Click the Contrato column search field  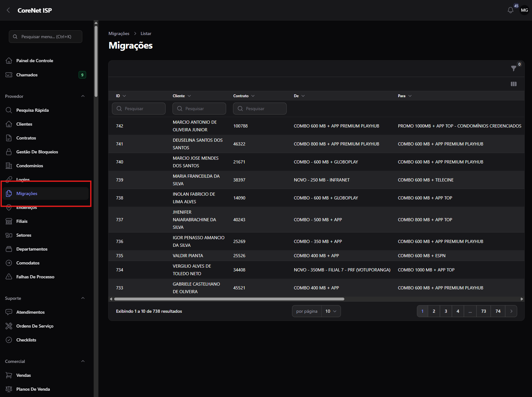pos(260,109)
